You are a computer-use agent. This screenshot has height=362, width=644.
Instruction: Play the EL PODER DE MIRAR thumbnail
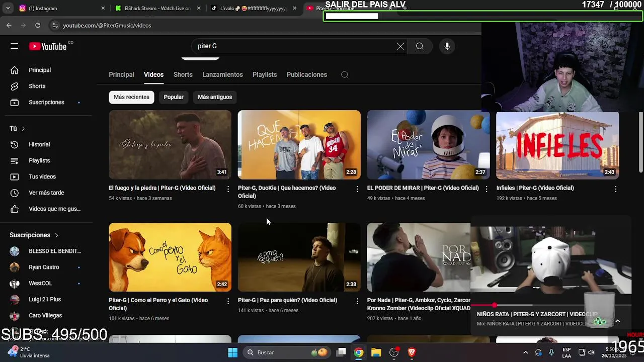click(428, 145)
